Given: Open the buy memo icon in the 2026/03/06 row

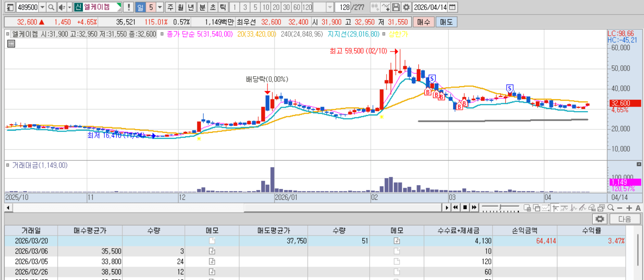Looking at the screenshot, I should [212, 251].
